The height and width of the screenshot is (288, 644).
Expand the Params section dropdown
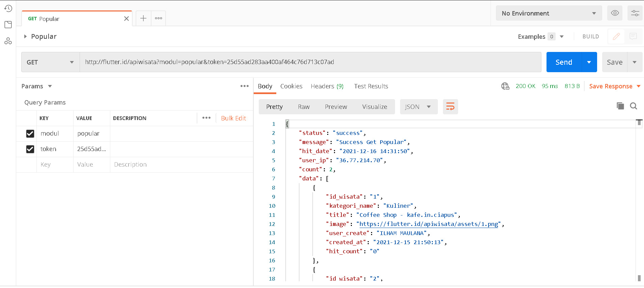point(50,86)
